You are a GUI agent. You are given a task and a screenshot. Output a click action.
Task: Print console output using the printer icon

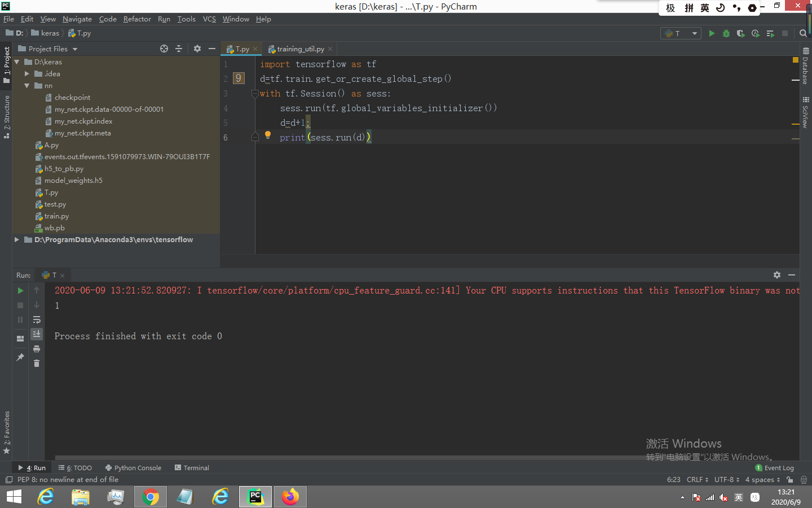click(x=37, y=349)
